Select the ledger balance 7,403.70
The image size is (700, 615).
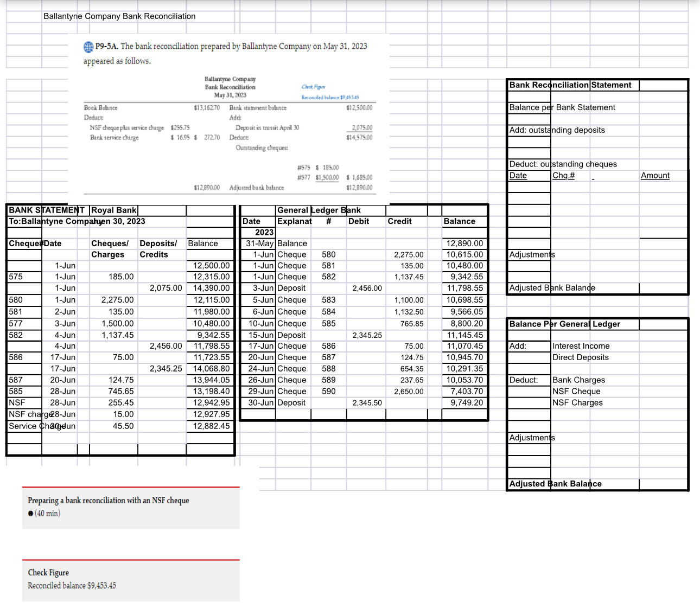467,391
